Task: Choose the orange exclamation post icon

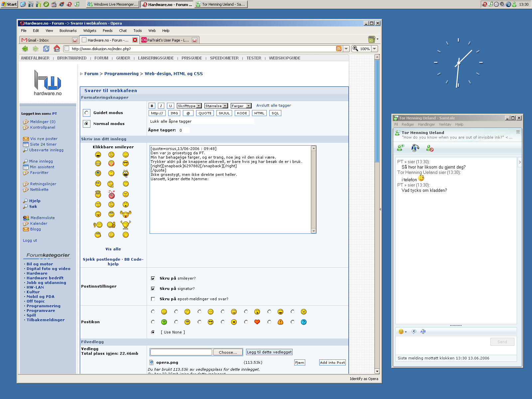Action: coord(280,322)
